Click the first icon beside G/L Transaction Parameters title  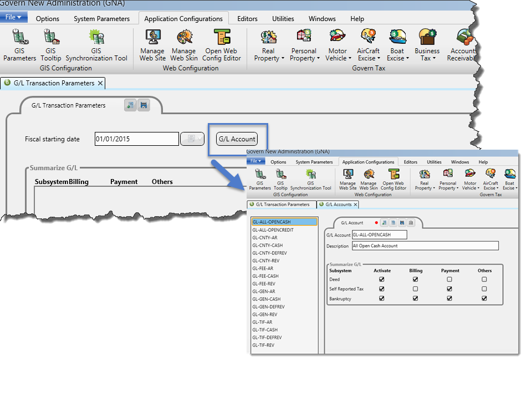pyautogui.click(x=130, y=105)
